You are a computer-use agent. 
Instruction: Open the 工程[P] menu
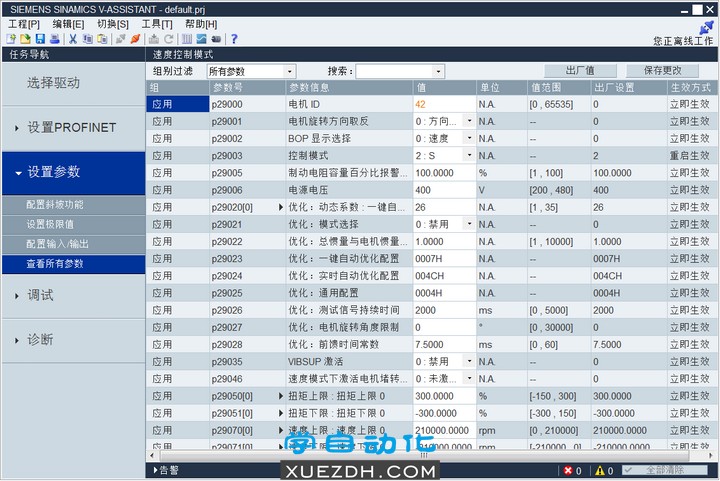point(24,24)
